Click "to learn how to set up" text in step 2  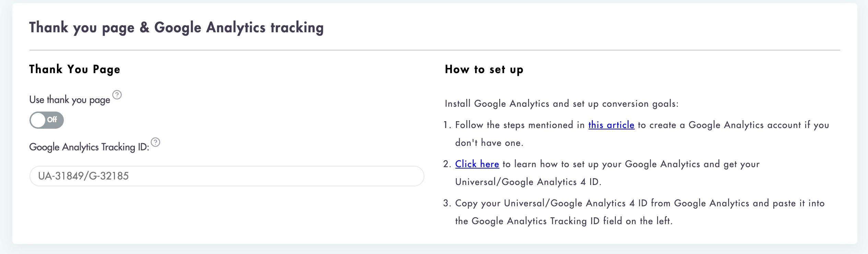click(x=544, y=164)
